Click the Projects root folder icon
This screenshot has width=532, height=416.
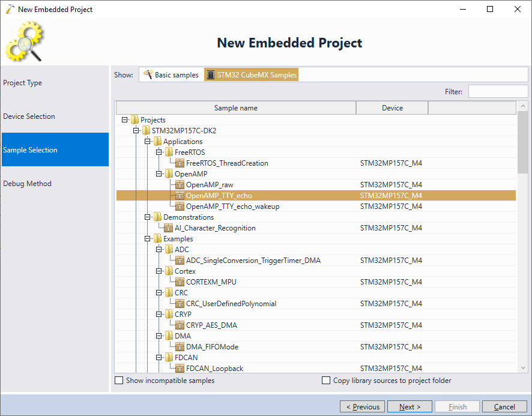135,120
